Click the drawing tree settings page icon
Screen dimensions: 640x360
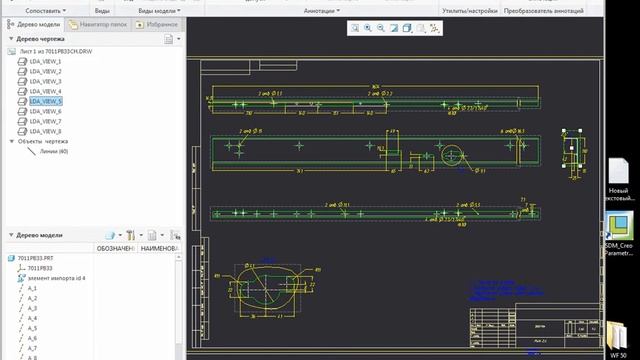point(169,39)
